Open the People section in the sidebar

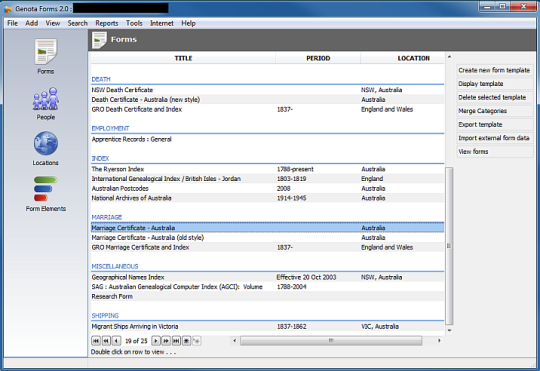45,103
